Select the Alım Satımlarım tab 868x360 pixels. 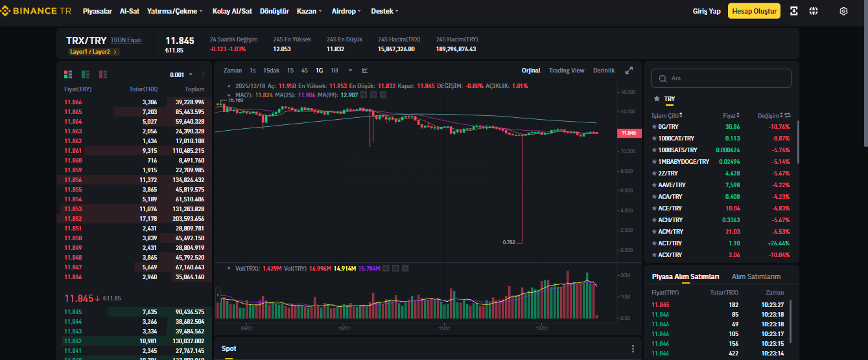[756, 276]
